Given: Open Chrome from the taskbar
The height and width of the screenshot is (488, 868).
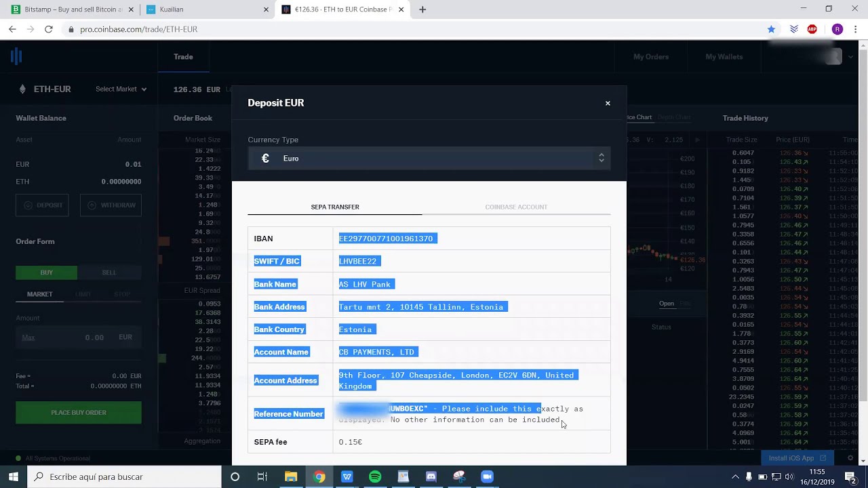Looking at the screenshot, I should click(x=319, y=476).
